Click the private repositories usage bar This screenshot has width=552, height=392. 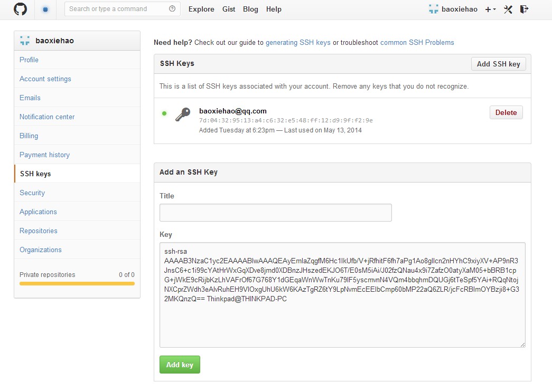77,284
